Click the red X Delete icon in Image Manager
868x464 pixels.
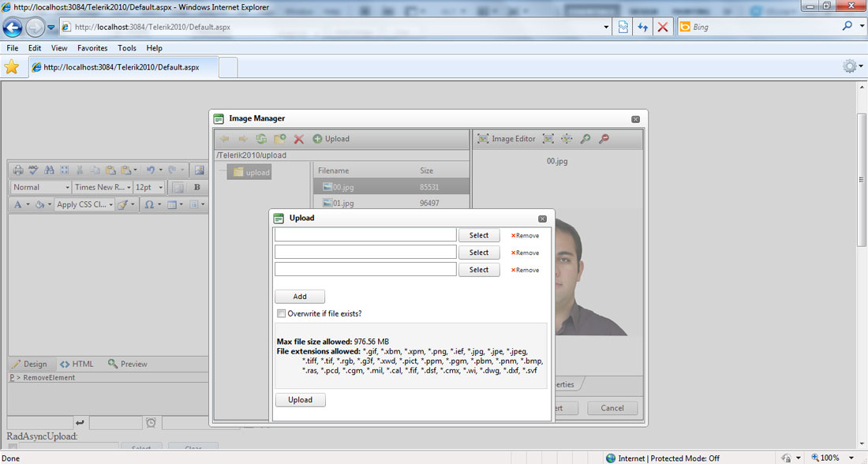point(298,139)
